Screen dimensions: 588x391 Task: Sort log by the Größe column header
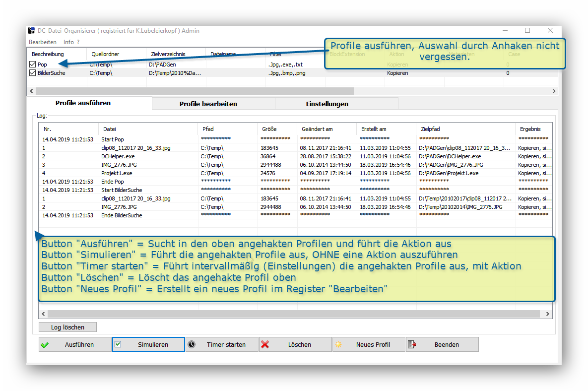tap(270, 129)
